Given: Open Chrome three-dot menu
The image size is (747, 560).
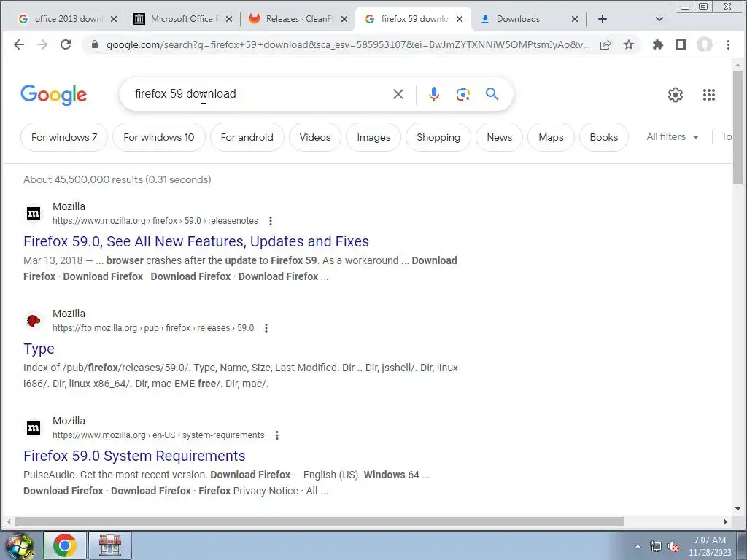Looking at the screenshot, I should pyautogui.click(x=728, y=44).
